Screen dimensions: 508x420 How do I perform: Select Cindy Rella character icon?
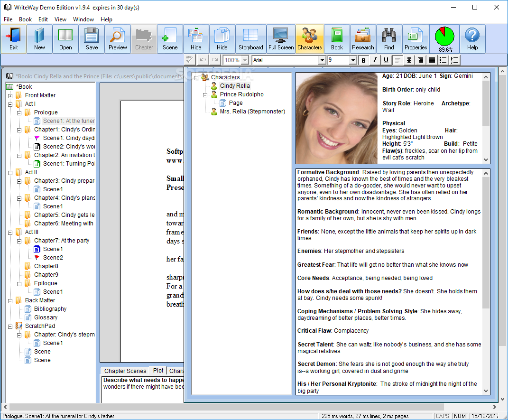pos(214,86)
